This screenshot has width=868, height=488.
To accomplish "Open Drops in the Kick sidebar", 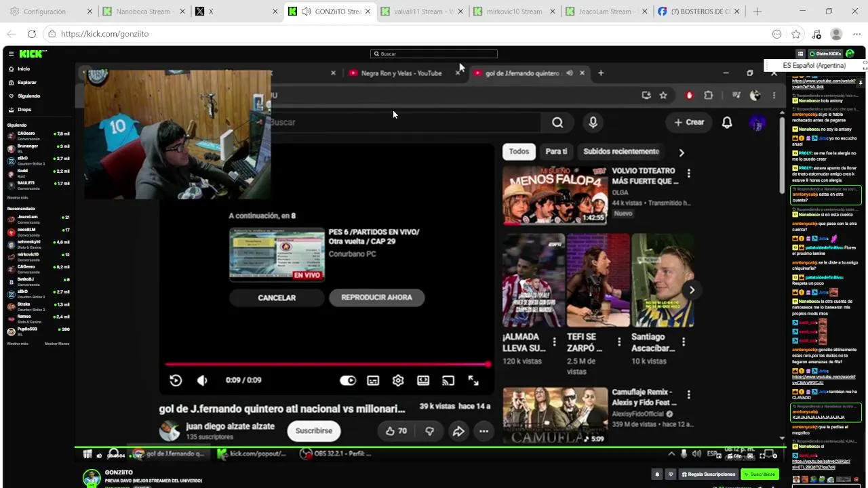I will [x=24, y=110].
